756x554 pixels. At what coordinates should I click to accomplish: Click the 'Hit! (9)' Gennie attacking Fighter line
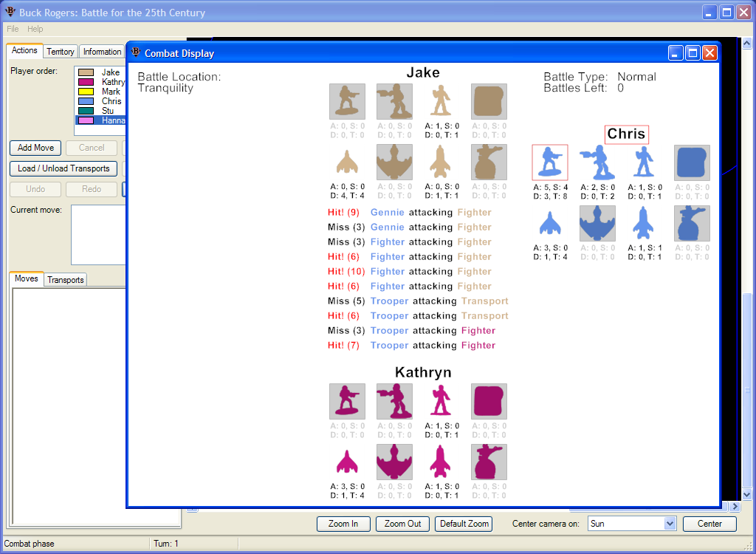point(409,213)
